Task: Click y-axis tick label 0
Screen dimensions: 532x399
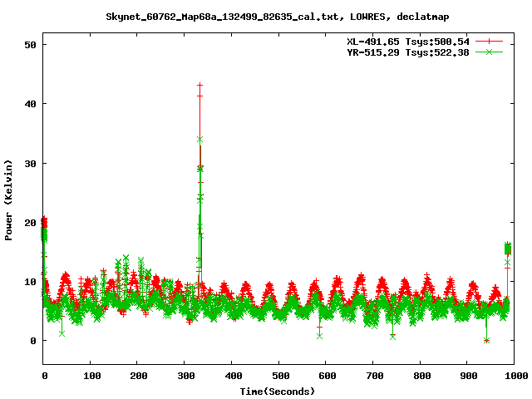Action: click(33, 341)
